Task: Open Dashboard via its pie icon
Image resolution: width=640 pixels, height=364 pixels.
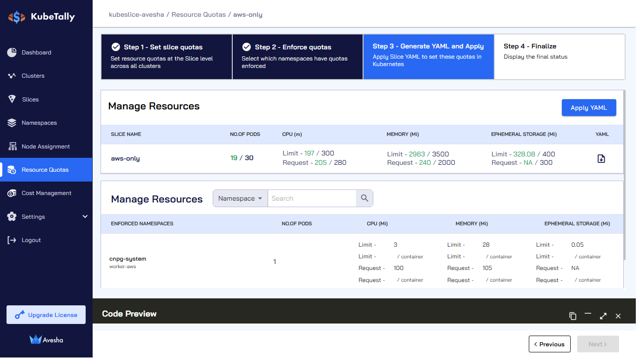Action: coord(12,53)
